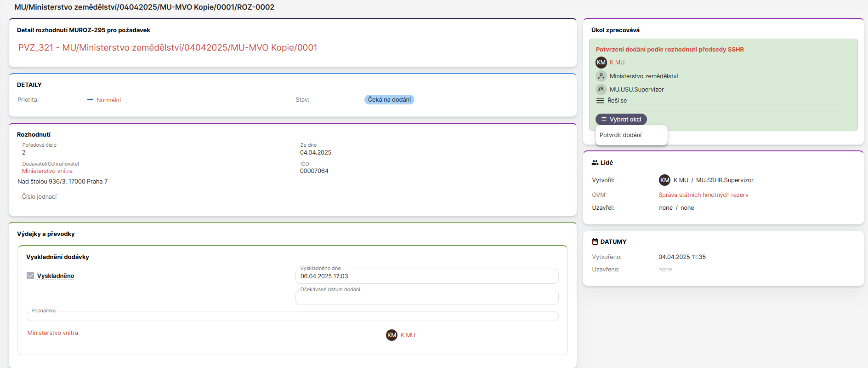Viewport: 868px width, 368px height.
Task: Click the Čeká na dodání status badge
Action: 389,100
